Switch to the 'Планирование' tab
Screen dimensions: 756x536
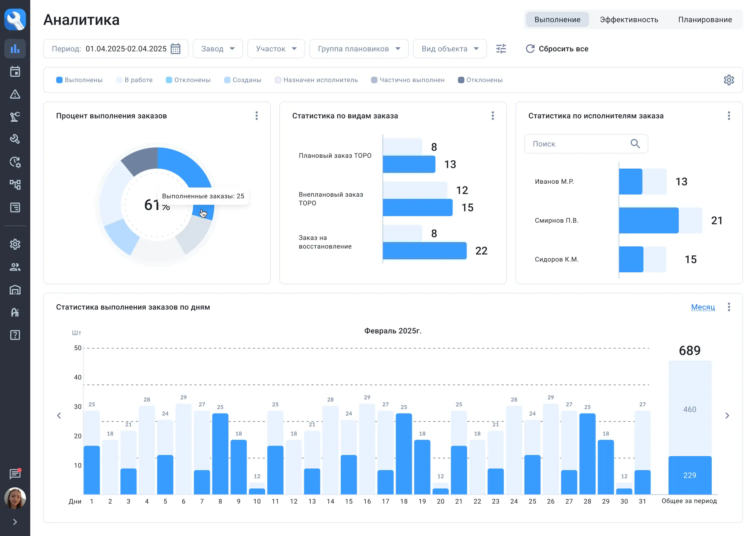pyautogui.click(x=705, y=20)
